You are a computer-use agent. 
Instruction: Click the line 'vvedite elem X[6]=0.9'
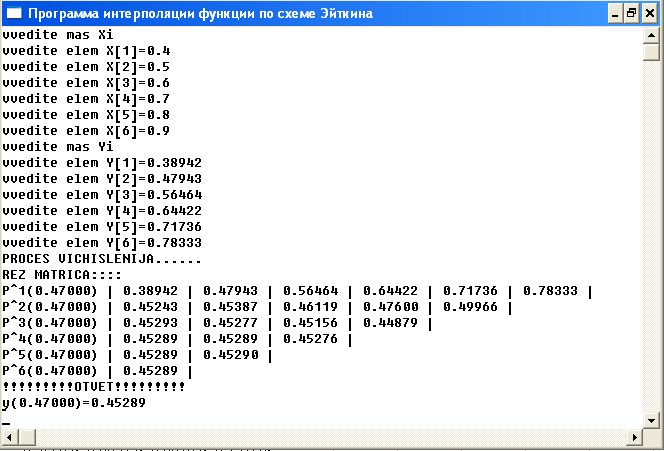[x=86, y=131]
